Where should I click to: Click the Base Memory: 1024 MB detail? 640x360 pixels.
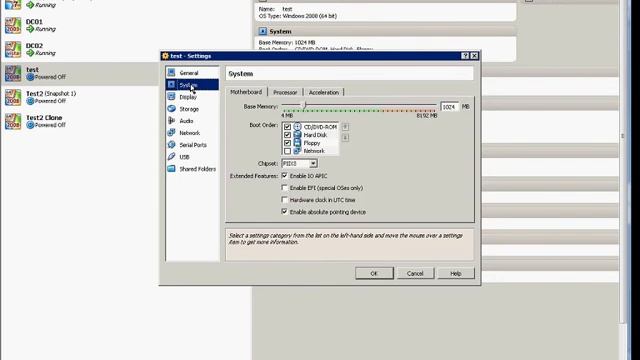point(287,42)
